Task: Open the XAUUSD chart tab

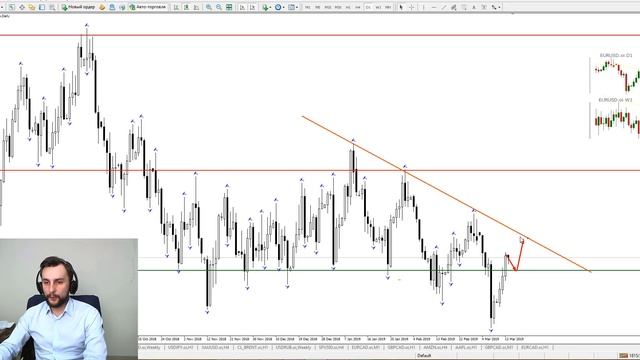Action: click(x=215, y=347)
